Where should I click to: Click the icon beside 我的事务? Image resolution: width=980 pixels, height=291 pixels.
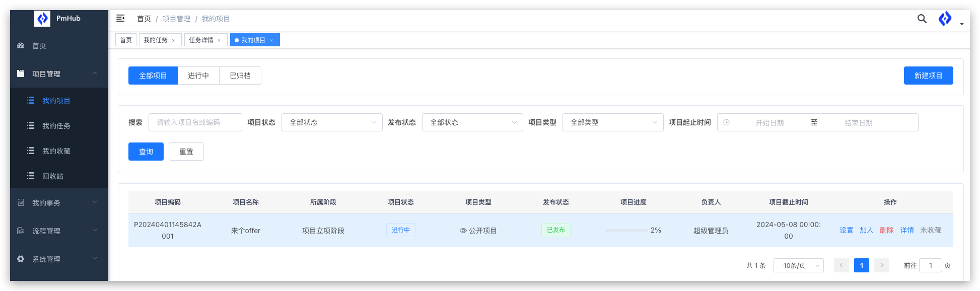point(21,202)
